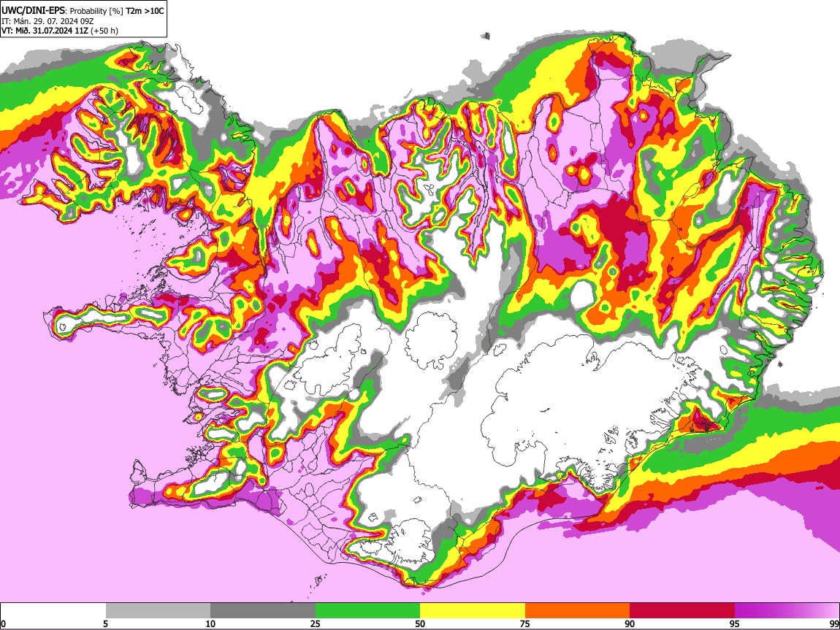840x630 pixels.
Task: Click legend value label '95'
Action: pyautogui.click(x=735, y=623)
